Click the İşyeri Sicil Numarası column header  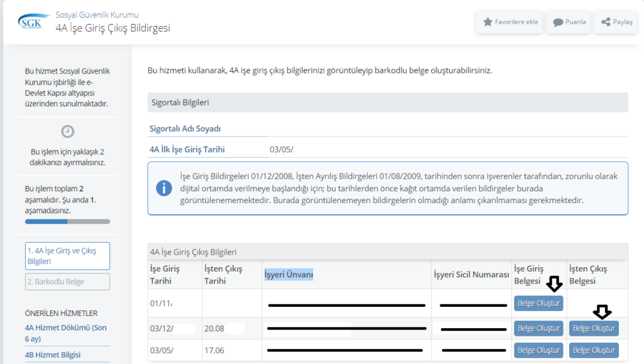[x=471, y=275]
